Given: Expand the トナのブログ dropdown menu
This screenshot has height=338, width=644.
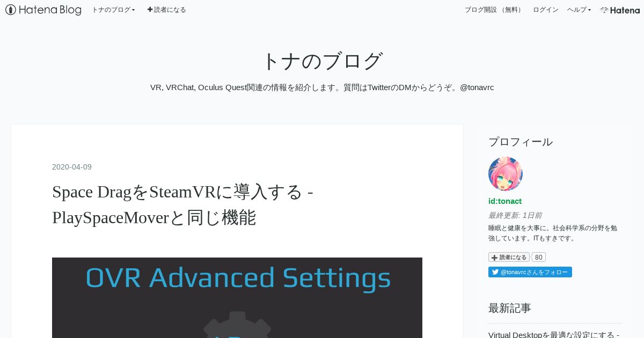Looking at the screenshot, I should point(113,10).
